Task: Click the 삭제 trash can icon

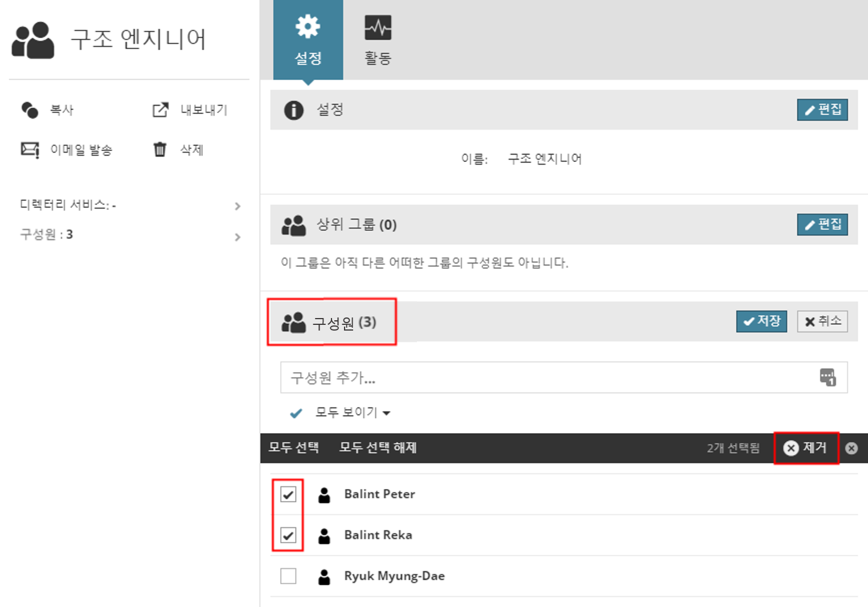Action: (160, 149)
